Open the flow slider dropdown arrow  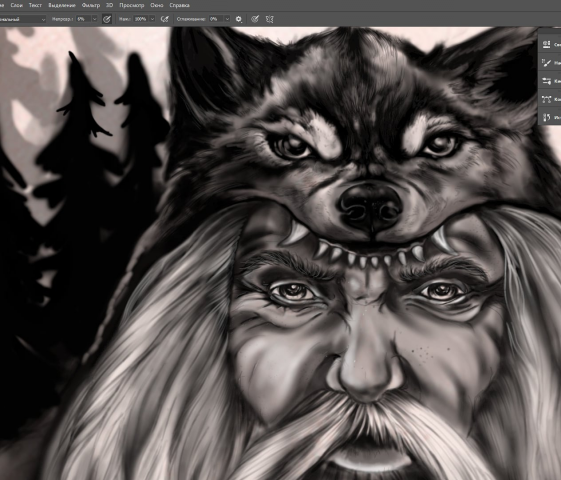coord(152,19)
